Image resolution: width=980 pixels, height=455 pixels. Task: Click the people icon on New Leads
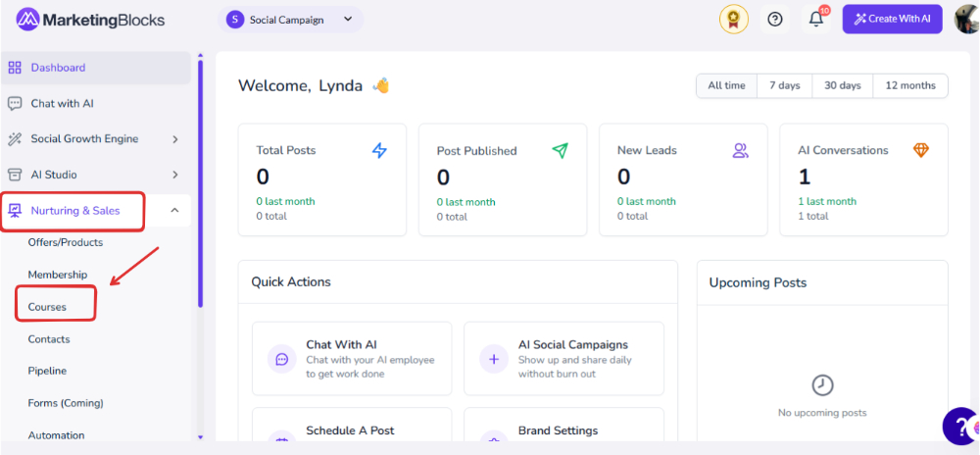coord(741,150)
